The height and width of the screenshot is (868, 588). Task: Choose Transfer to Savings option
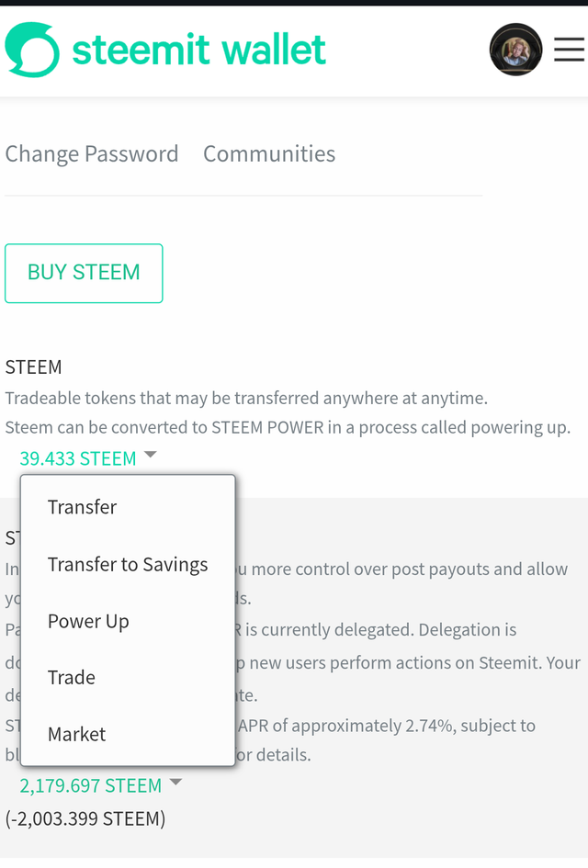[128, 564]
